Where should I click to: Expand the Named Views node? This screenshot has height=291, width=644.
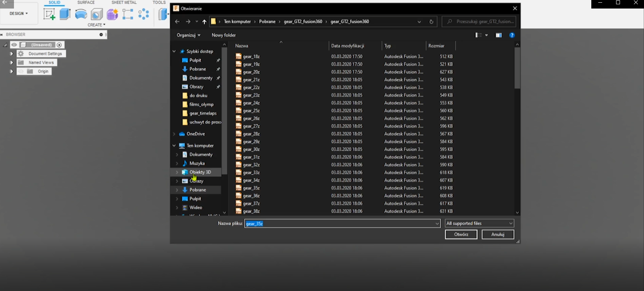(12, 62)
